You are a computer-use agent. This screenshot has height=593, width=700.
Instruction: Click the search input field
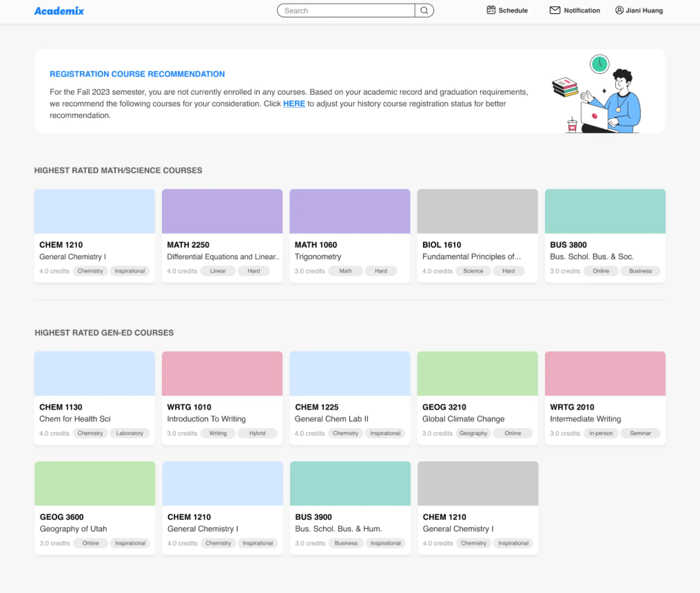coord(347,10)
